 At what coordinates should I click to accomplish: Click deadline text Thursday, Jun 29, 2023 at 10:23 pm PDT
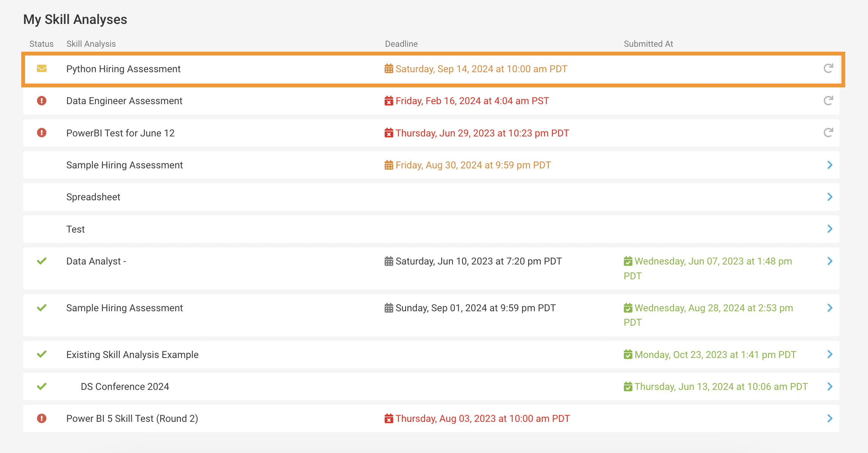click(x=482, y=133)
